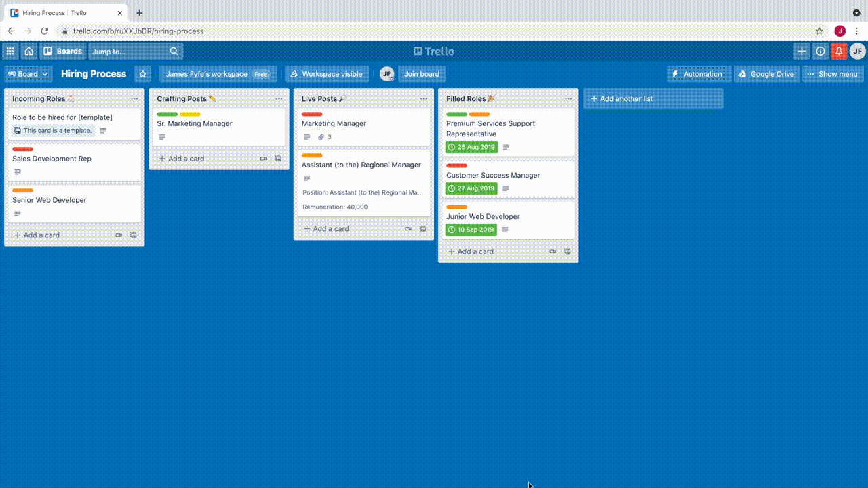Open Premium Services Support Representative card
The width and height of the screenshot is (868, 488).
point(508,133)
